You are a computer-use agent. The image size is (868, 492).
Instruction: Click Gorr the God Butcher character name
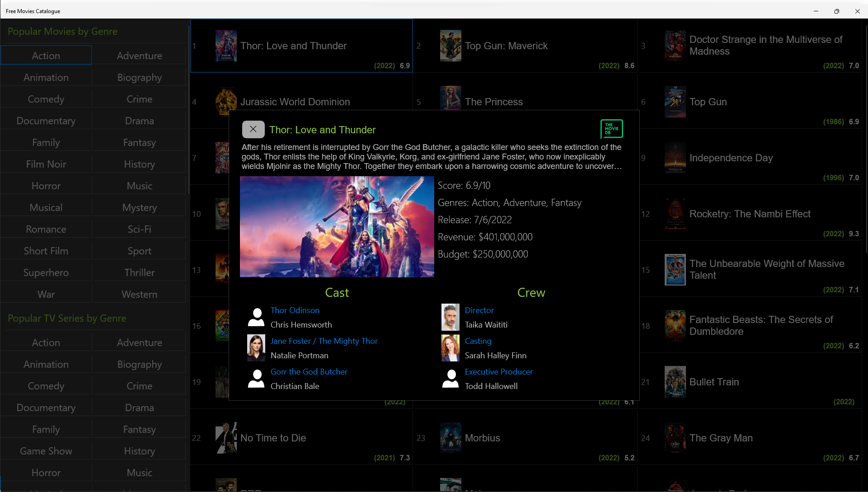[310, 371]
